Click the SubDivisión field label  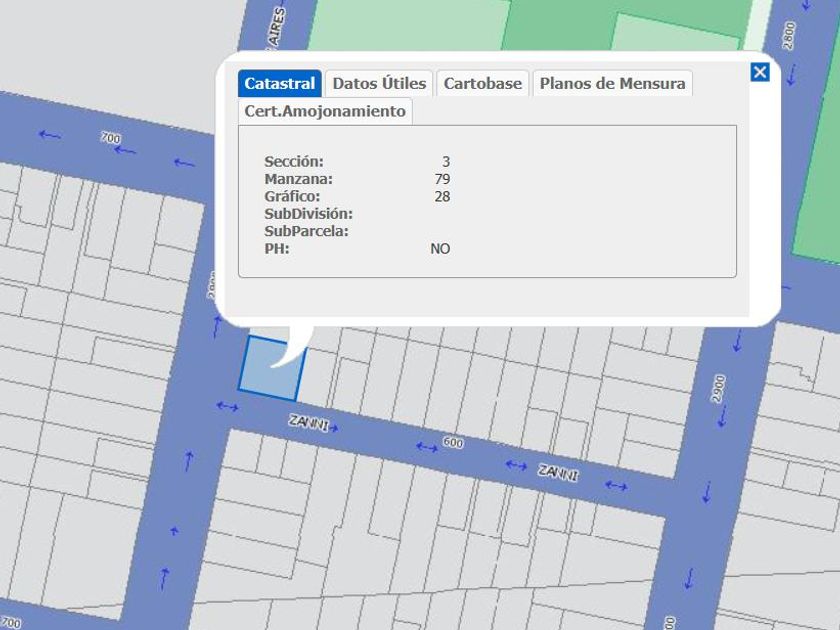click(x=308, y=214)
